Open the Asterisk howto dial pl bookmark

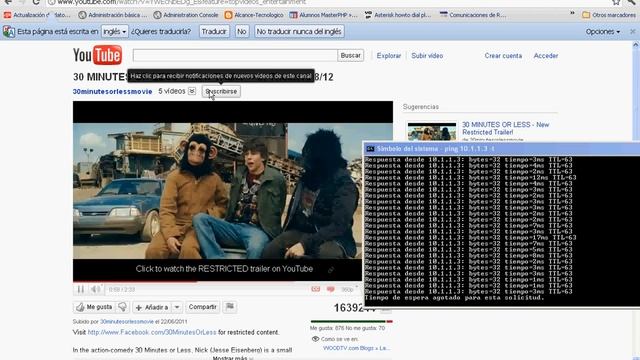point(398,15)
